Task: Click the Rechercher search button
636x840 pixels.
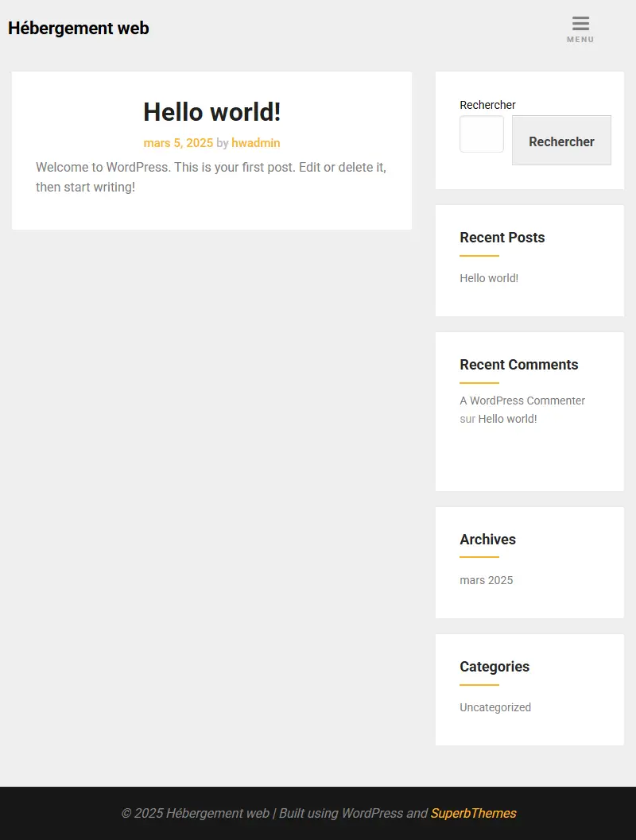Action: click(x=561, y=141)
